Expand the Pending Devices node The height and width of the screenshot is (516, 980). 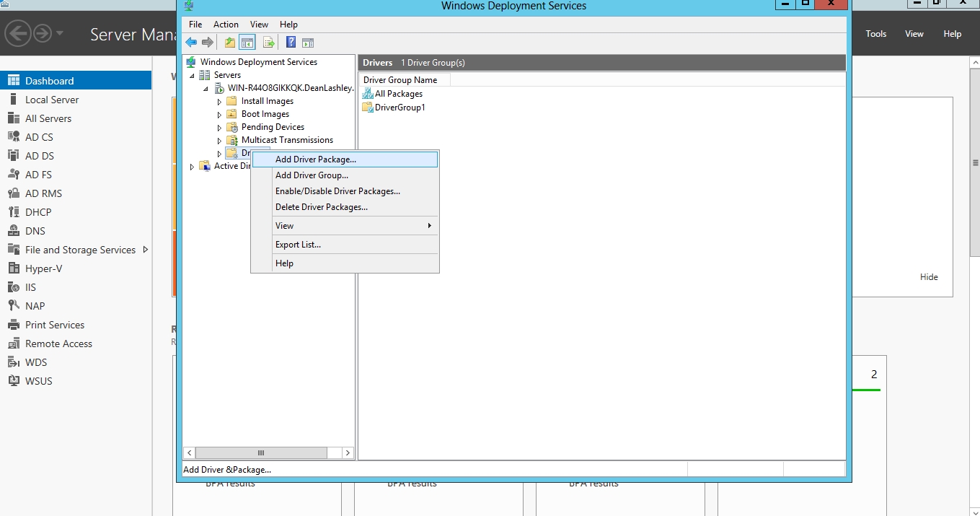tap(219, 128)
